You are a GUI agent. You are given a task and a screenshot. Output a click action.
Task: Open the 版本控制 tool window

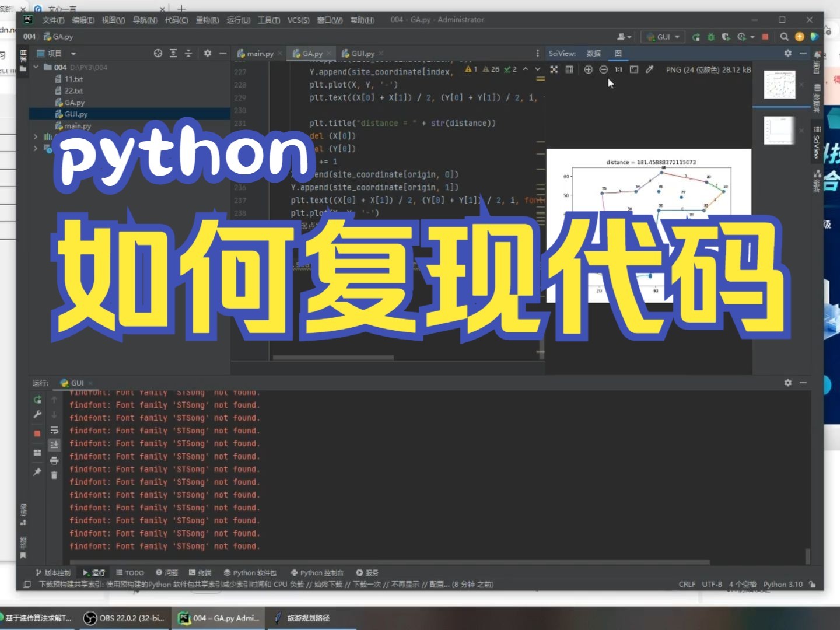52,572
